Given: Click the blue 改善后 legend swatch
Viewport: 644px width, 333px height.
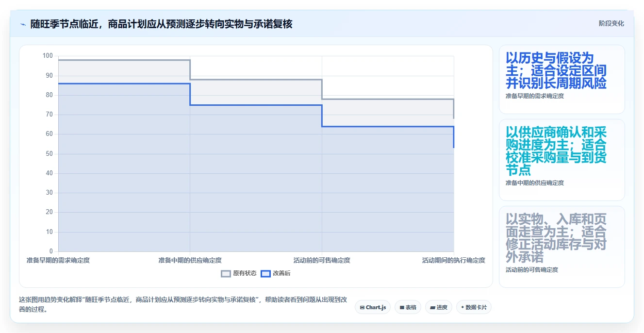Looking at the screenshot, I should coord(266,273).
